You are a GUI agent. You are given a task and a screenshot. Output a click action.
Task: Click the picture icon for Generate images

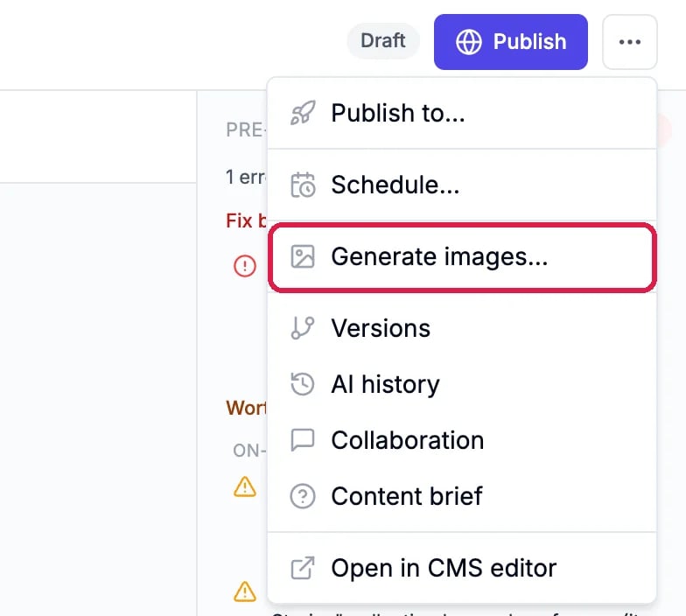(303, 256)
